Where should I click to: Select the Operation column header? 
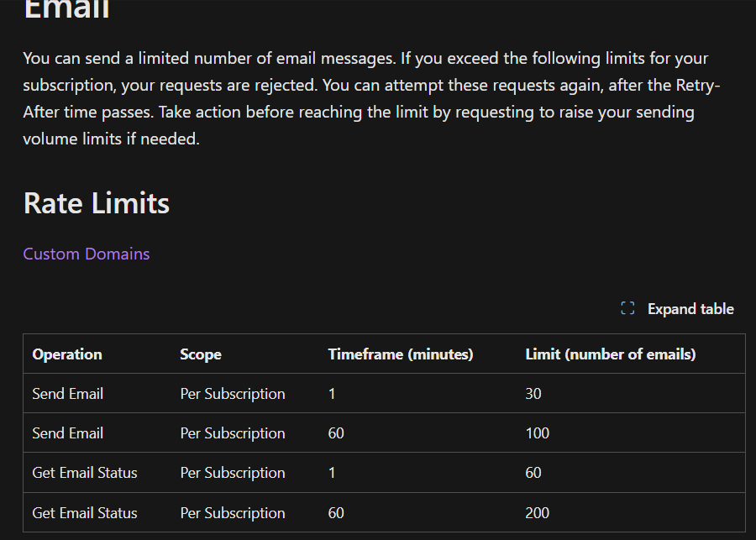67,354
